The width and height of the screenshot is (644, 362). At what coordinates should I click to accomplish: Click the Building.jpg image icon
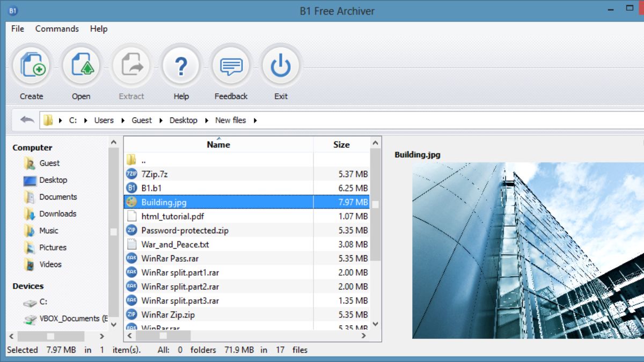131,202
